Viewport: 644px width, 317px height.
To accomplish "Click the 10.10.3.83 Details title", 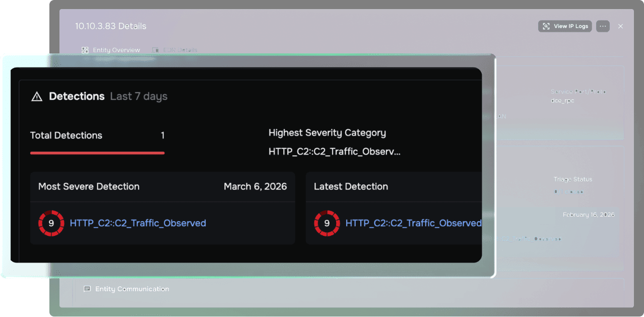I will [x=111, y=26].
